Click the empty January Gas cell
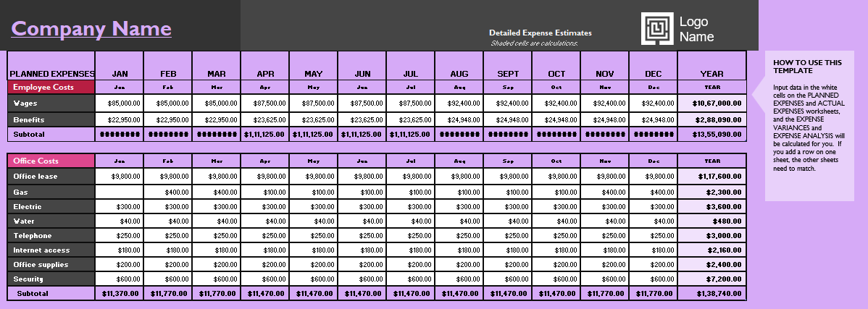Screen dimensions: 868x309 [x=120, y=192]
